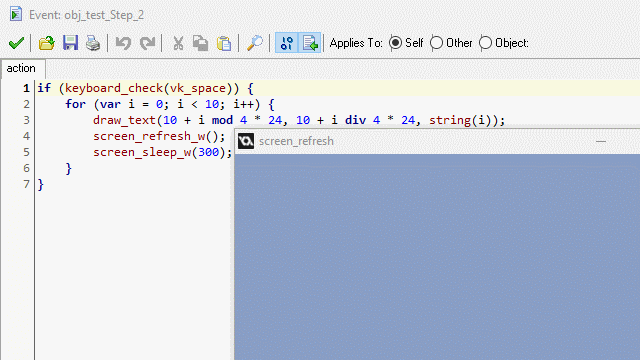Print the code using the printer icon

coord(93,43)
